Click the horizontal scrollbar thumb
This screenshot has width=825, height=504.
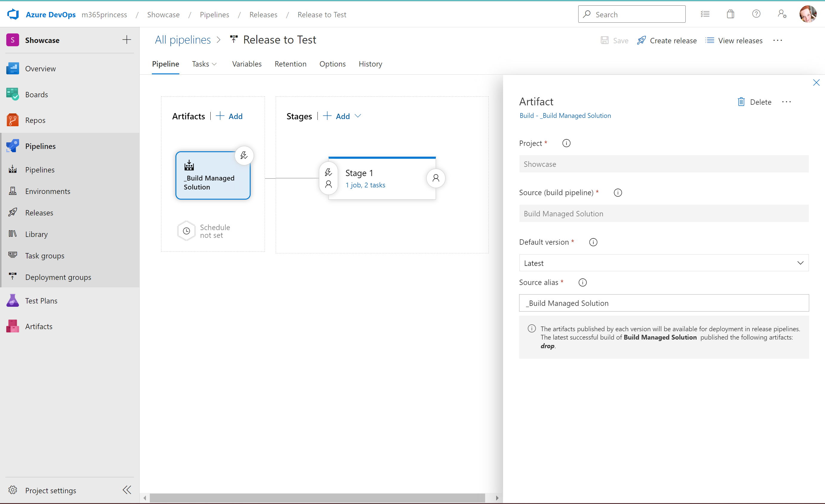coord(317,498)
